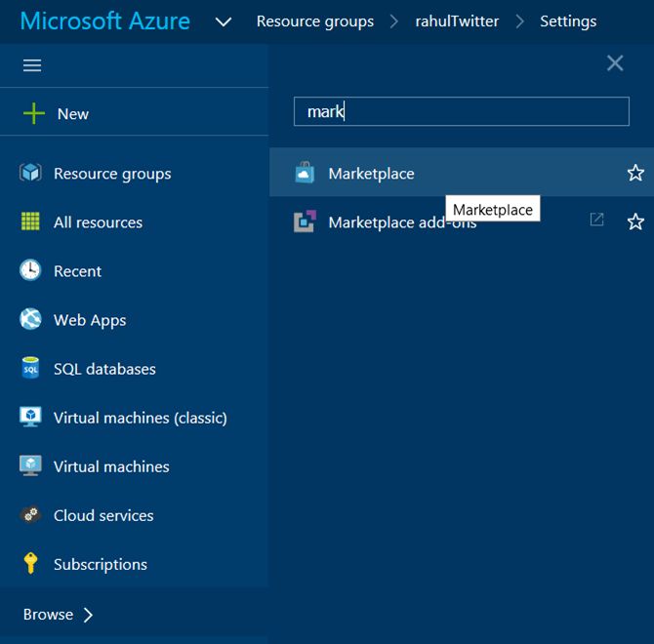654x644 pixels.
Task: Open the dropdown chevron beside Microsoft Azure
Action: [224, 21]
